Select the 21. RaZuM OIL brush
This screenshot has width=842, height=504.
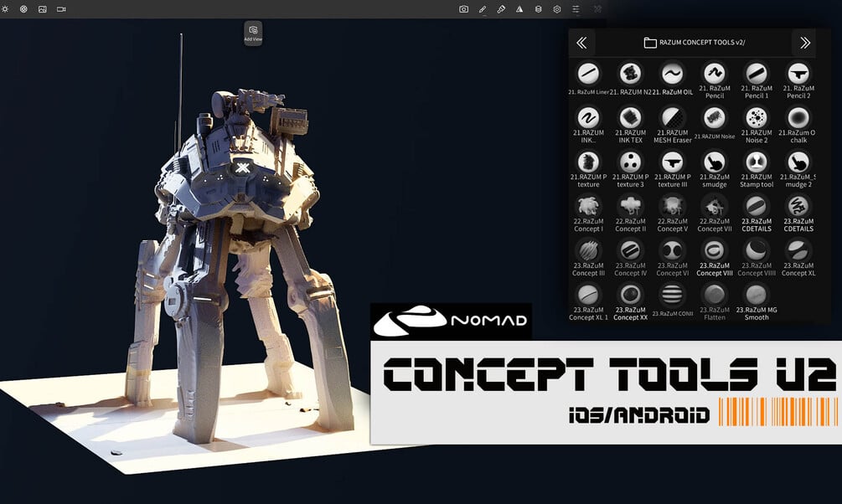point(672,80)
